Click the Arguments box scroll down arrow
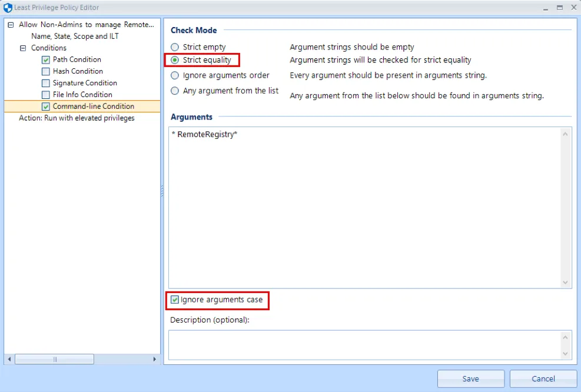Screen dimensions: 581x392 (566, 283)
